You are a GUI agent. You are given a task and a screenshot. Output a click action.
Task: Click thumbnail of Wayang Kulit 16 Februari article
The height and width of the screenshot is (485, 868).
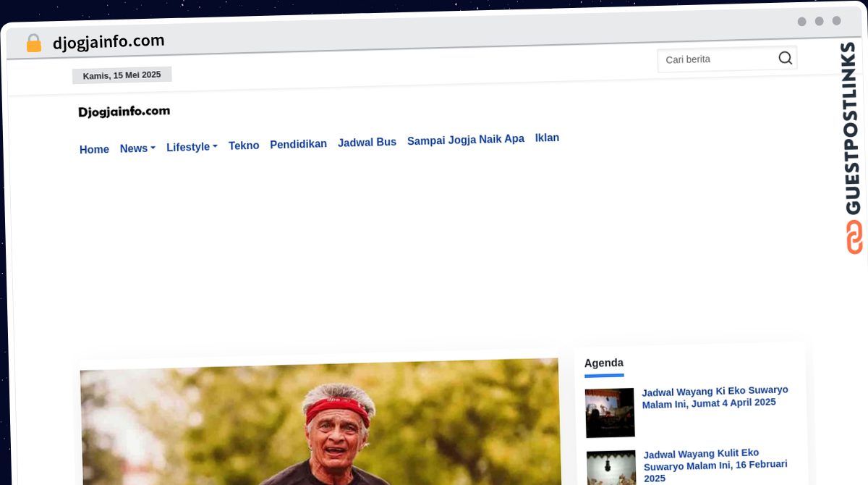click(x=611, y=468)
